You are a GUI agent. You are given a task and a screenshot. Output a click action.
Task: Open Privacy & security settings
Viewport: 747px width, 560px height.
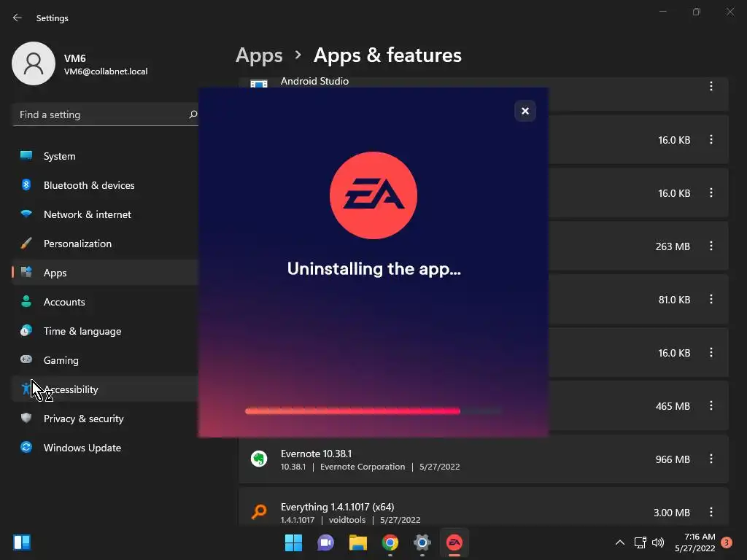pyautogui.click(x=105, y=419)
